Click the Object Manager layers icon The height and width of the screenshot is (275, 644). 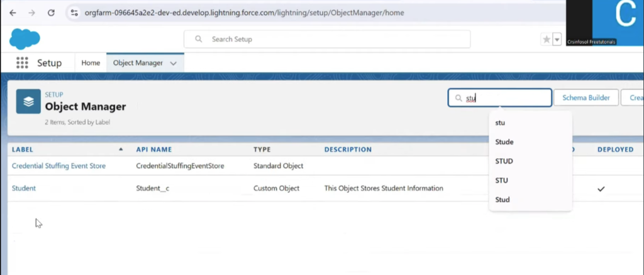click(x=28, y=101)
